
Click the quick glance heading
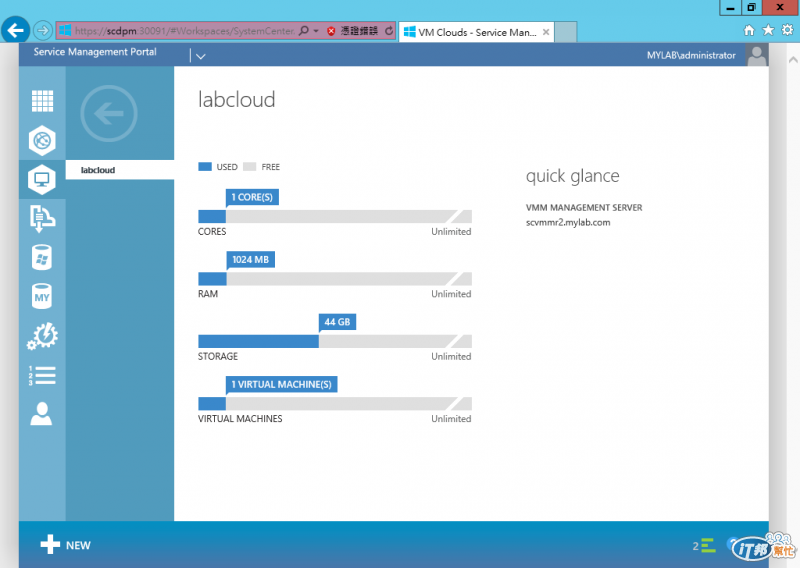pos(572,176)
